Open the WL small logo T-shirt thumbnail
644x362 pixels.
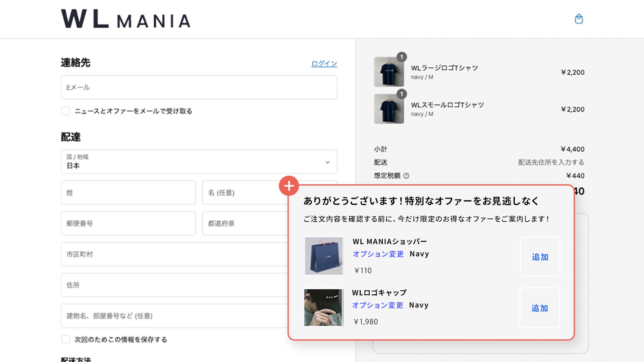click(x=389, y=109)
